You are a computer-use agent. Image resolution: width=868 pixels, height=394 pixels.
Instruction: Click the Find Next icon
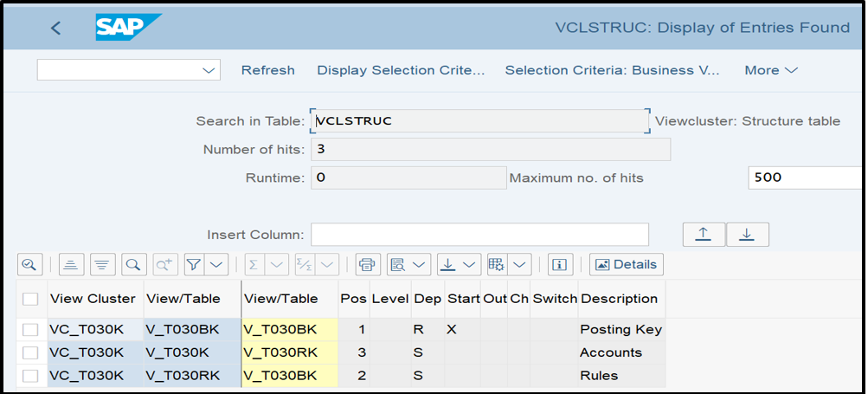coord(164,265)
